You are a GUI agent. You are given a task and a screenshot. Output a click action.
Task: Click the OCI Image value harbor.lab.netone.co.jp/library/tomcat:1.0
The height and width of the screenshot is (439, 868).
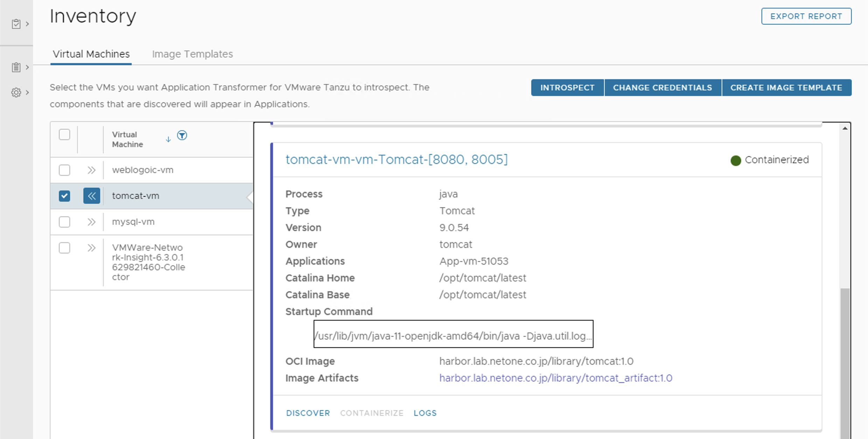tap(536, 361)
